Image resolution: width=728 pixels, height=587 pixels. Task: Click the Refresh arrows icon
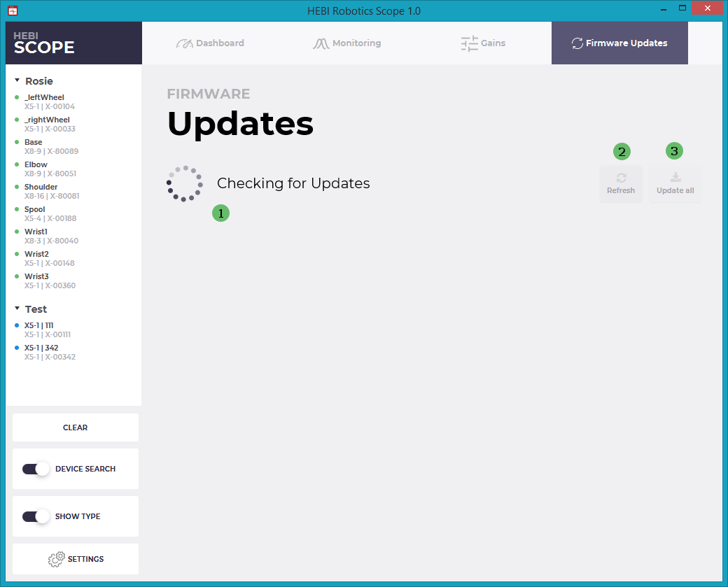point(621,178)
